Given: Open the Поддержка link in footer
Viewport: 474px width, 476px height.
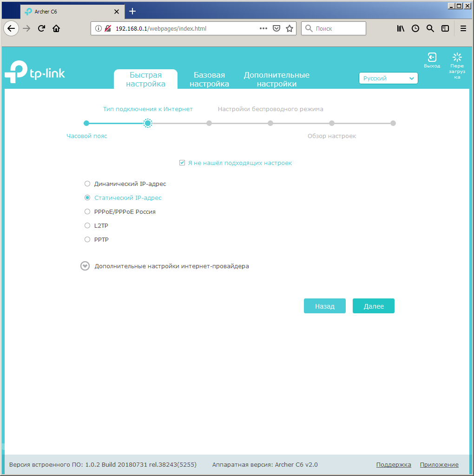Looking at the screenshot, I should point(393,464).
